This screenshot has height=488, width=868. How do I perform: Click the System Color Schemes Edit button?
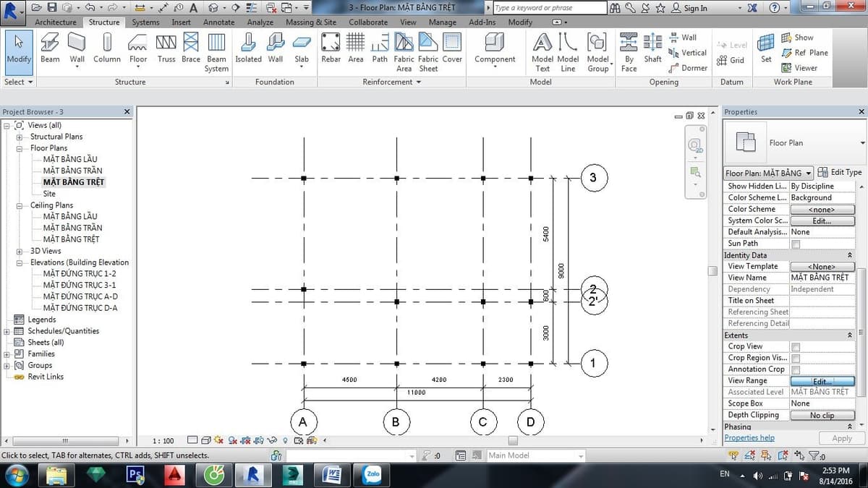pyautogui.click(x=822, y=221)
